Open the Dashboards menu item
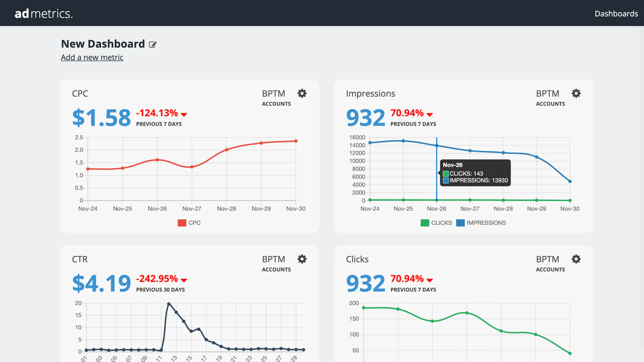The height and width of the screenshot is (362, 644). [616, 14]
